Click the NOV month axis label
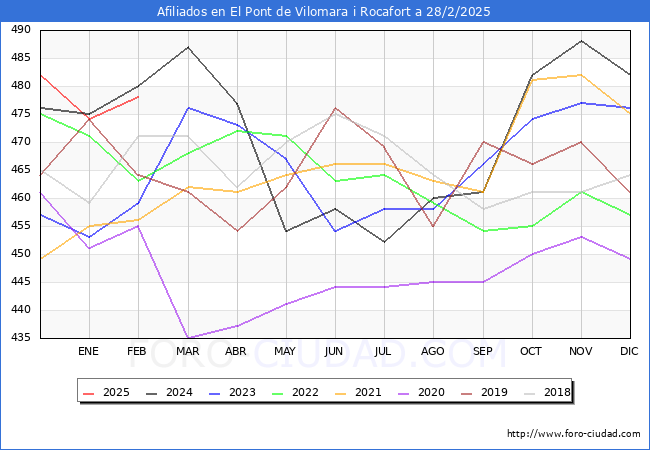Image resolution: width=650 pixels, height=450 pixels. click(581, 351)
